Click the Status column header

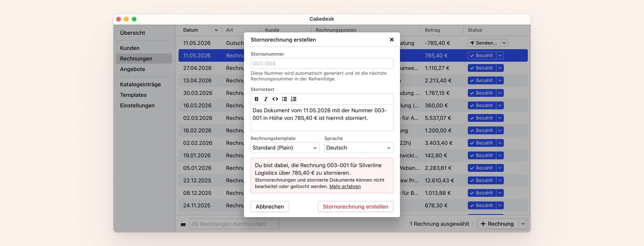coord(475,30)
